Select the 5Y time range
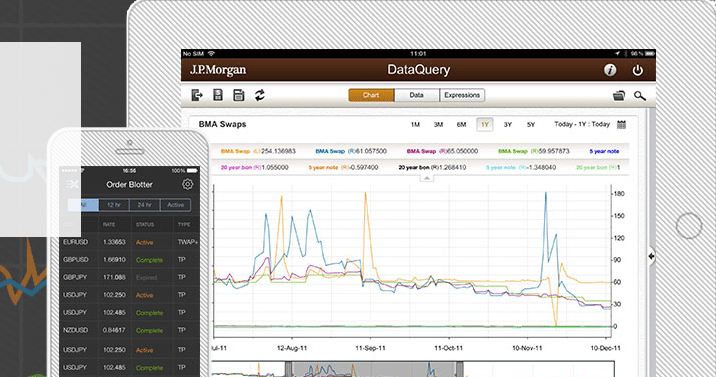The image size is (716, 377). click(531, 125)
